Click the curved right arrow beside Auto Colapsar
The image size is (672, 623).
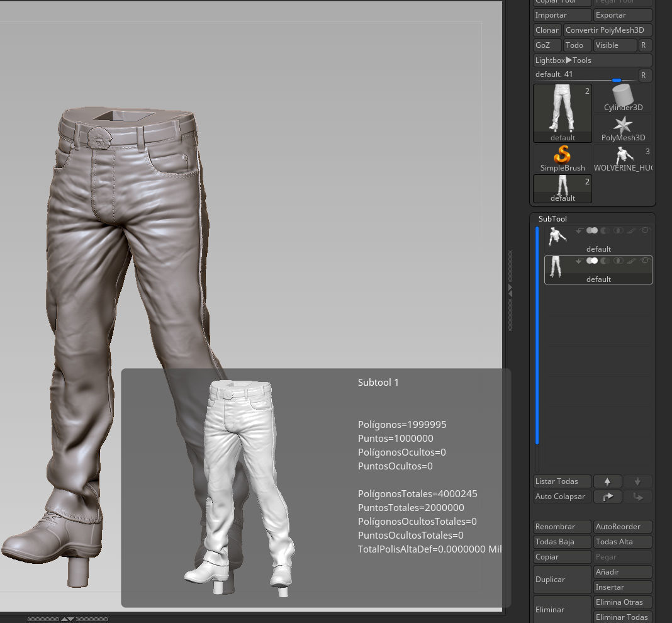607,497
